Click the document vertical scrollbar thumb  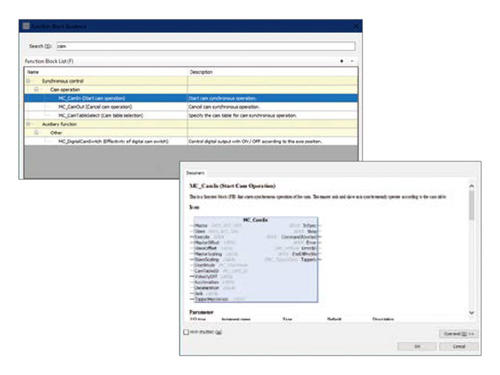[x=471, y=205]
